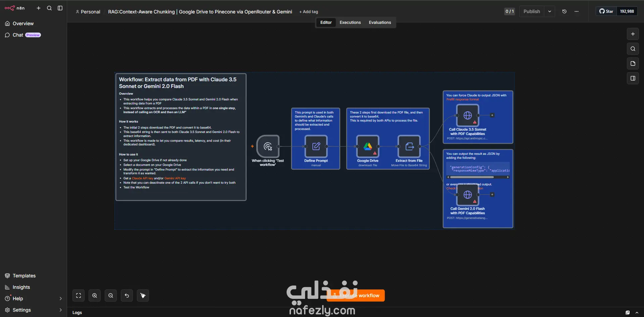Viewport: 644px width, 317px height.
Task: Click the workflow title to rename it
Action: 200,12
